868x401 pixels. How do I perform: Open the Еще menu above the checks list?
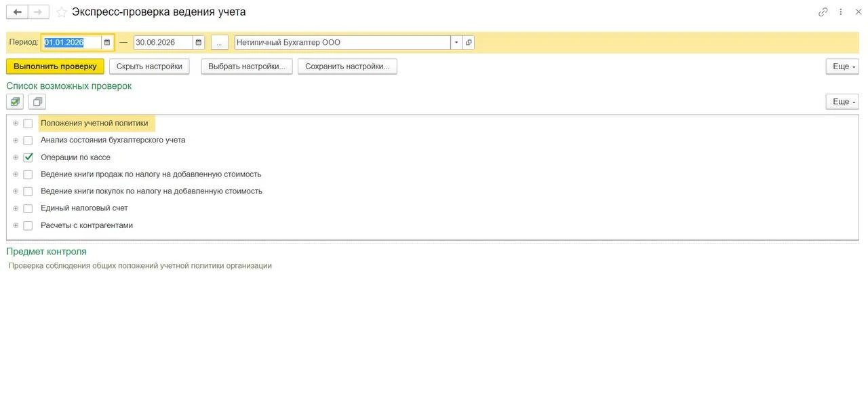point(842,102)
